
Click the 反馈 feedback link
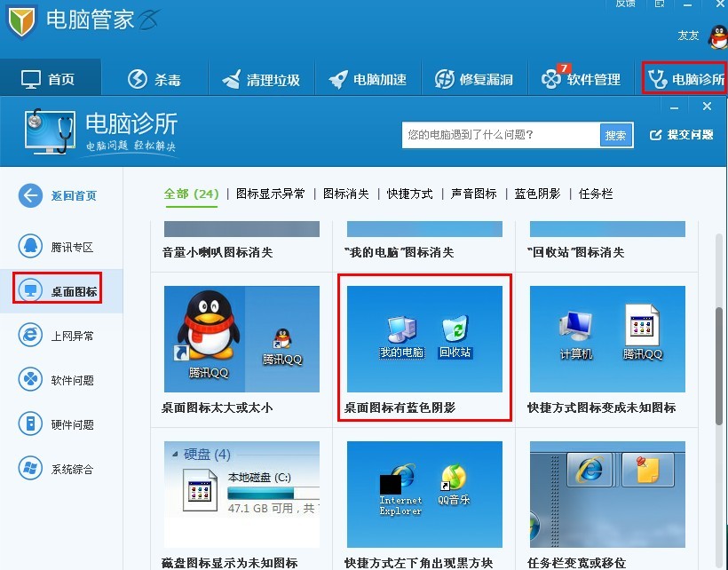pyautogui.click(x=625, y=4)
